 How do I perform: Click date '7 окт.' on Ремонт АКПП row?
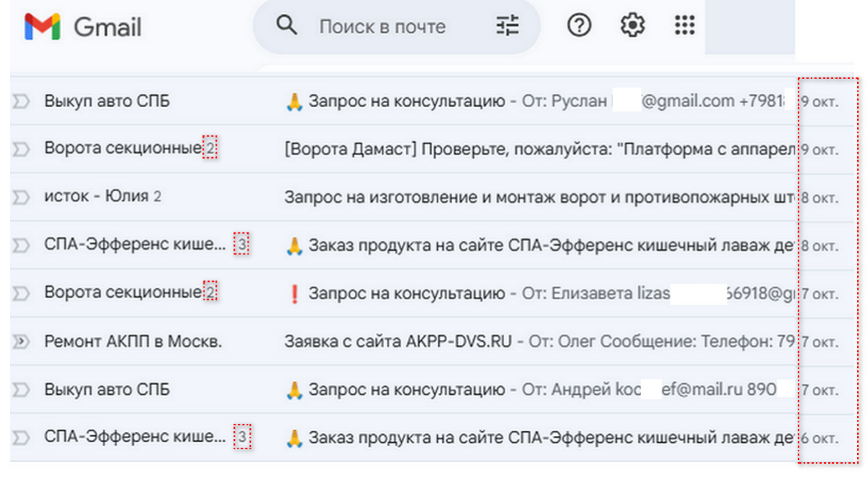[x=820, y=342]
